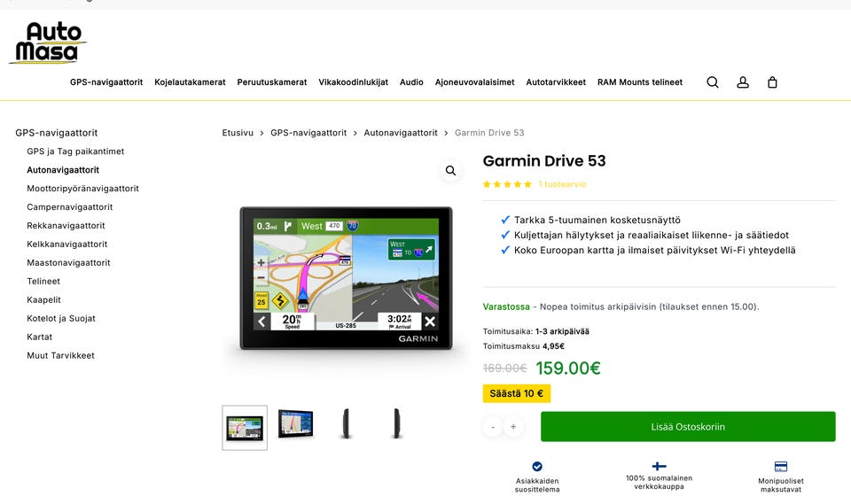Decrease quantity with minus button
The width and height of the screenshot is (851, 504).
493,427
